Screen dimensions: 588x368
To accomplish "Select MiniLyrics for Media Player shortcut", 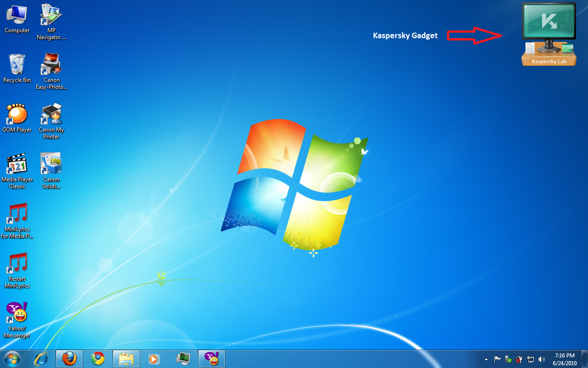I will coord(17,221).
